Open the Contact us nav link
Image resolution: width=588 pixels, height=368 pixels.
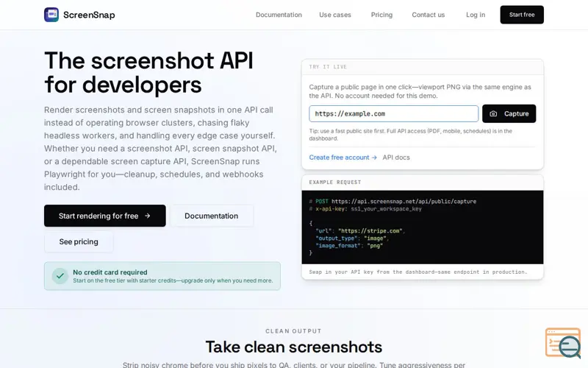429,15
